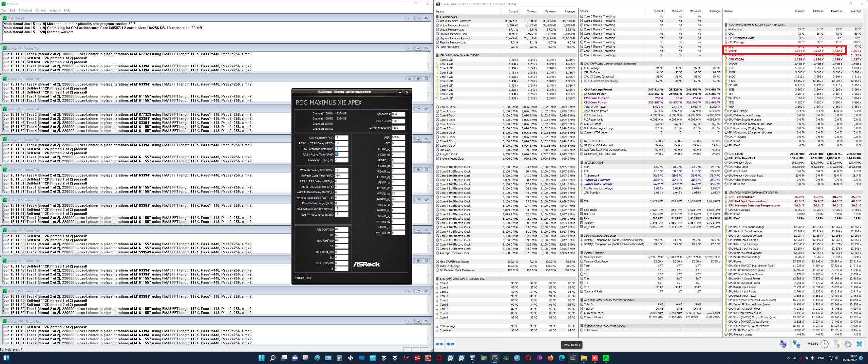Open File Explorer from taskbar

584,358
